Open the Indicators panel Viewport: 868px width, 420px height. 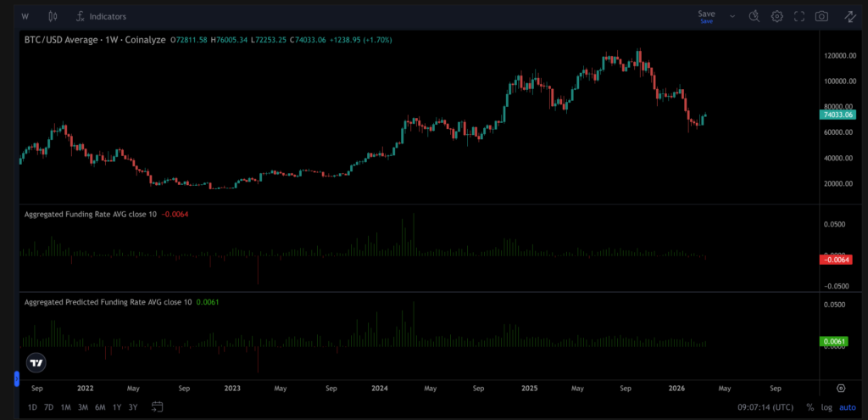tap(101, 16)
